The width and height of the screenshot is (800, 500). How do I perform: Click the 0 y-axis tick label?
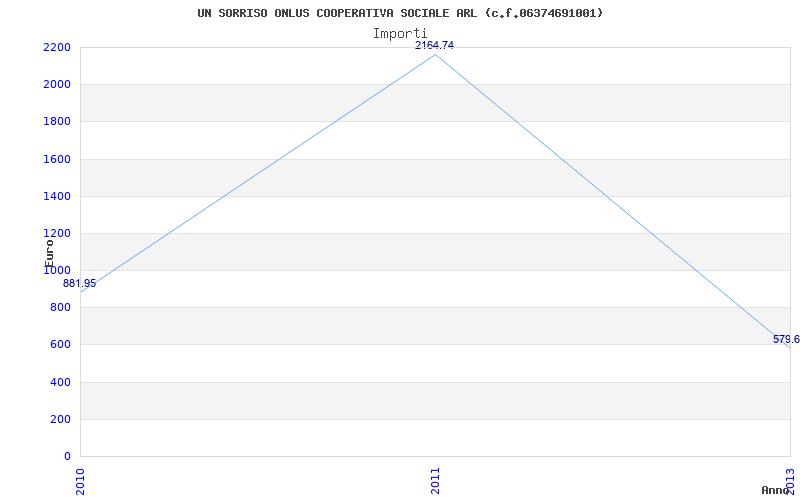pyautogui.click(x=68, y=456)
